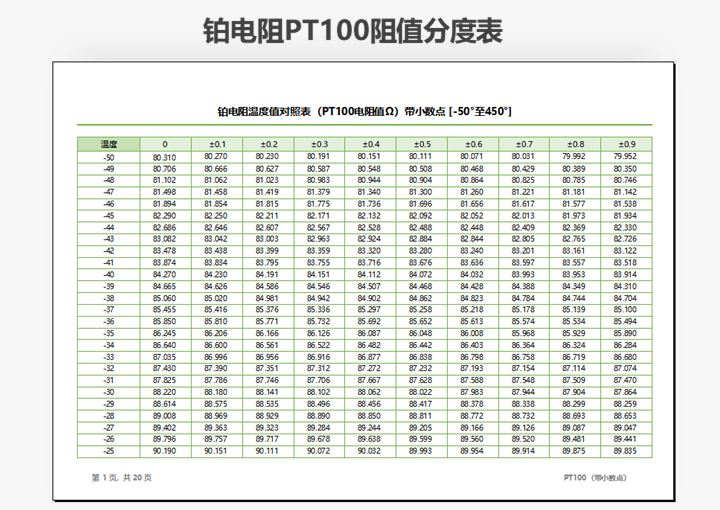Click the -30 temperature row label

(109, 392)
